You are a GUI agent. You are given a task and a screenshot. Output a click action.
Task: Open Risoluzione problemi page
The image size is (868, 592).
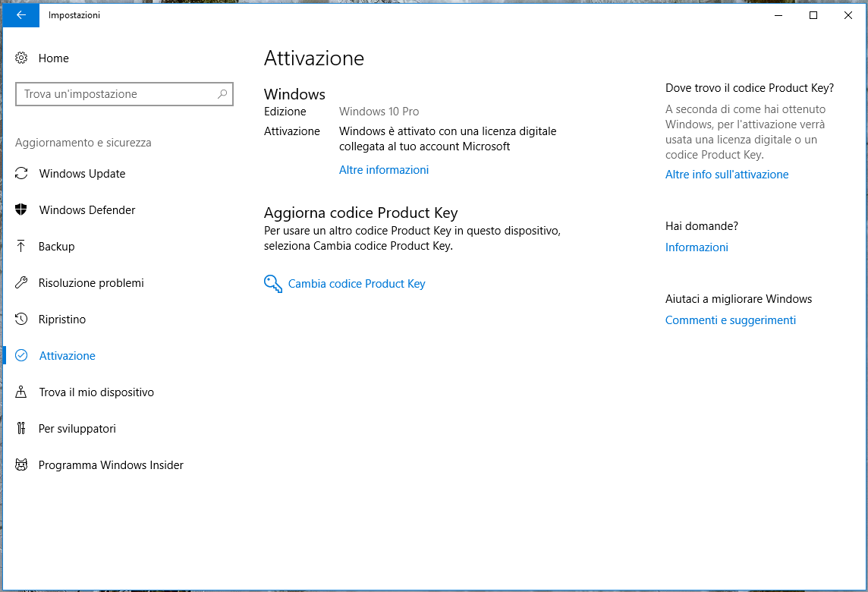click(x=91, y=283)
